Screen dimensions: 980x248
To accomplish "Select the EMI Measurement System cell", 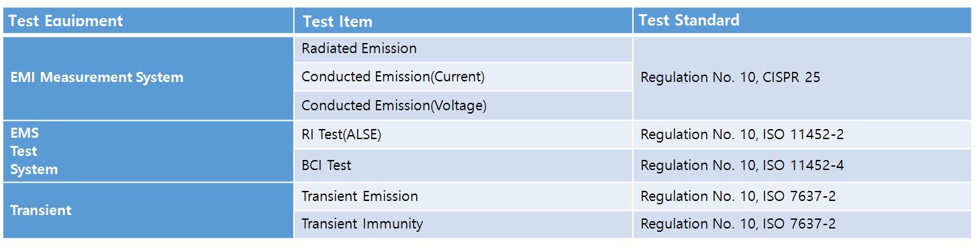I will point(148,78).
